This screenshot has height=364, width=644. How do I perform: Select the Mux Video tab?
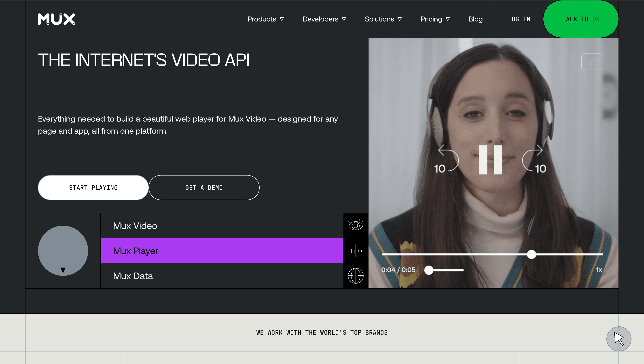(x=222, y=226)
